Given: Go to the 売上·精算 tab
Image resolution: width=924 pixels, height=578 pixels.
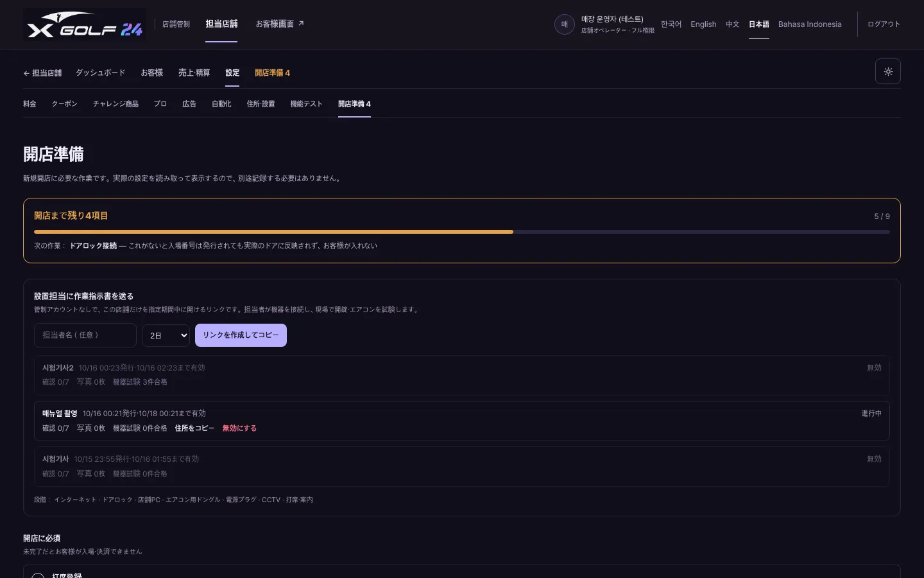Looking at the screenshot, I should pos(194,73).
